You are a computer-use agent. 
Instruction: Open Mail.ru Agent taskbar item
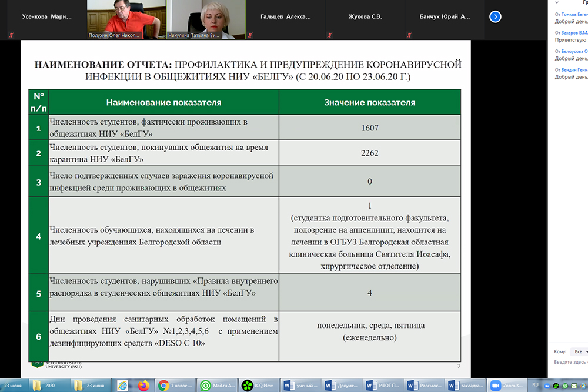(x=216, y=386)
